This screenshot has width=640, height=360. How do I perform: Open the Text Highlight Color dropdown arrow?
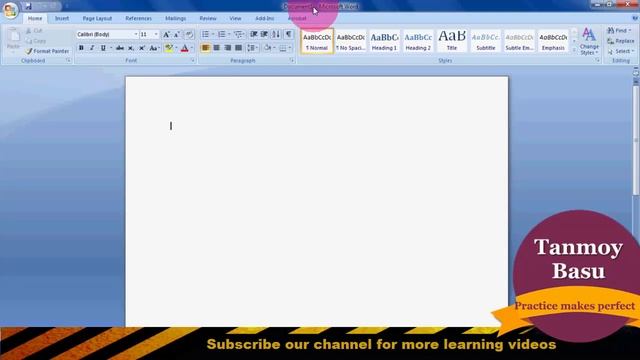[x=176, y=48]
